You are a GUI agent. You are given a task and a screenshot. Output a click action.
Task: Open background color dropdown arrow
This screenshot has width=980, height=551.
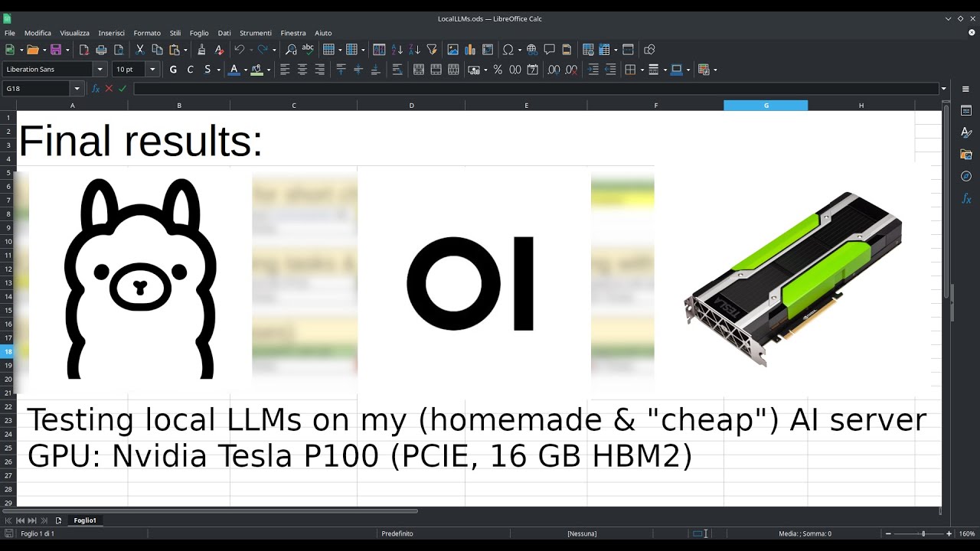[x=269, y=70]
